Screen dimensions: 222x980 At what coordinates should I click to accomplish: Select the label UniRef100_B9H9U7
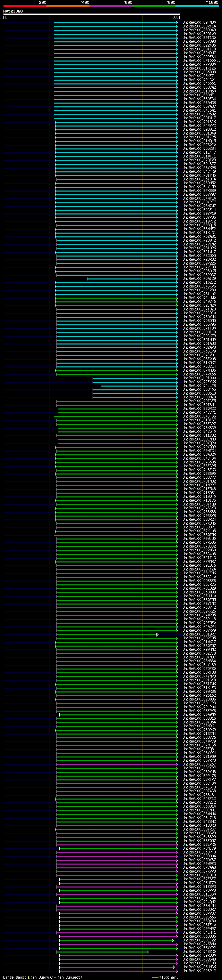point(199,53)
